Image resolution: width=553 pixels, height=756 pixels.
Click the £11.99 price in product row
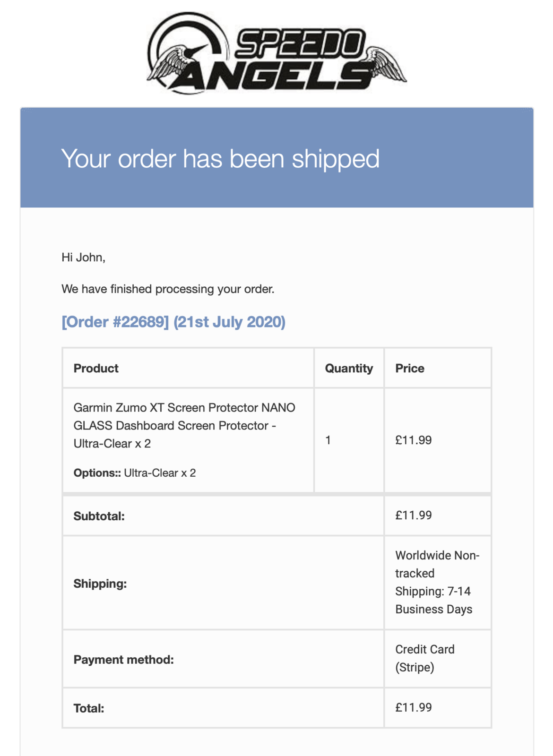(x=414, y=440)
